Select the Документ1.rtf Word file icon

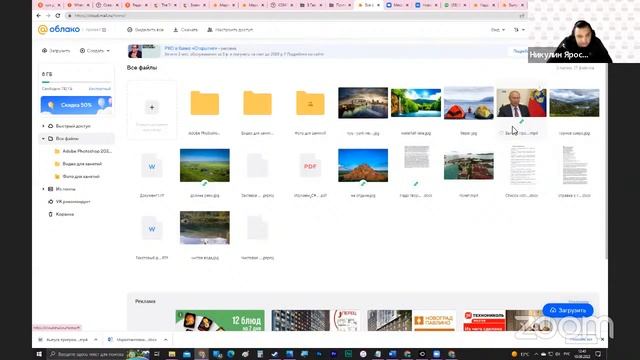[152, 167]
